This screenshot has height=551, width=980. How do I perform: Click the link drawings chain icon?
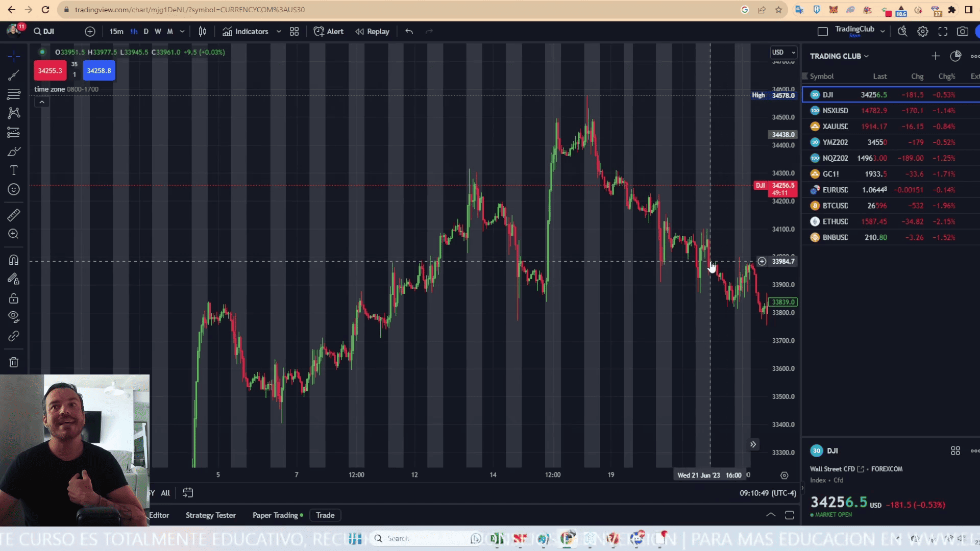click(x=14, y=336)
